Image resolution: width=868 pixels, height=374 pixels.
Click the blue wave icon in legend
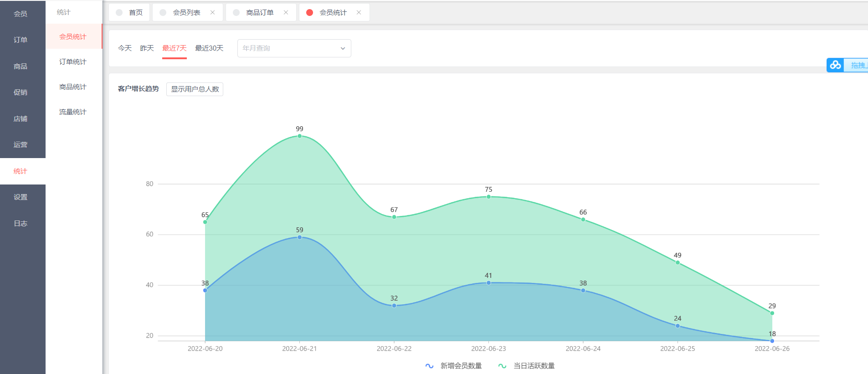(429, 366)
